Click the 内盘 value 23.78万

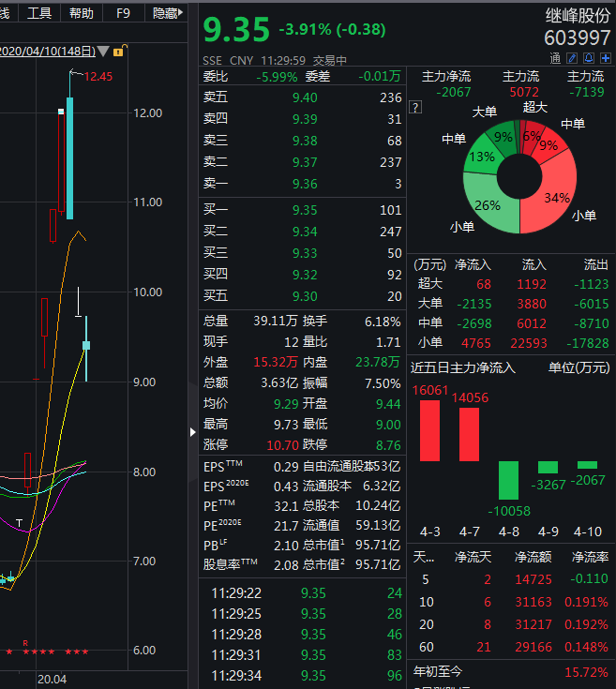(378, 362)
